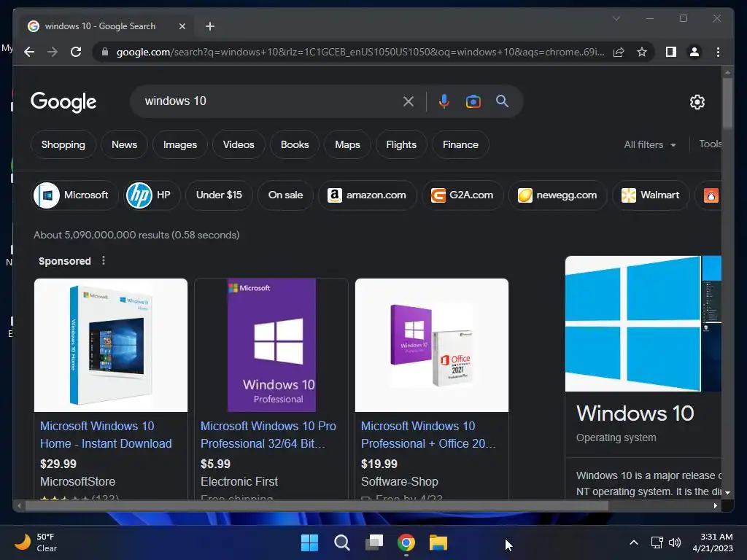Close the windows 10 Google Search tab
This screenshot has height=560, width=747.
point(182,26)
